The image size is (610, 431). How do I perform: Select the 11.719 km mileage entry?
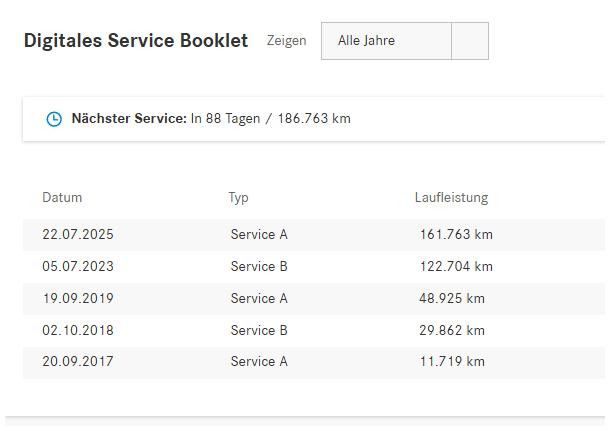452,361
